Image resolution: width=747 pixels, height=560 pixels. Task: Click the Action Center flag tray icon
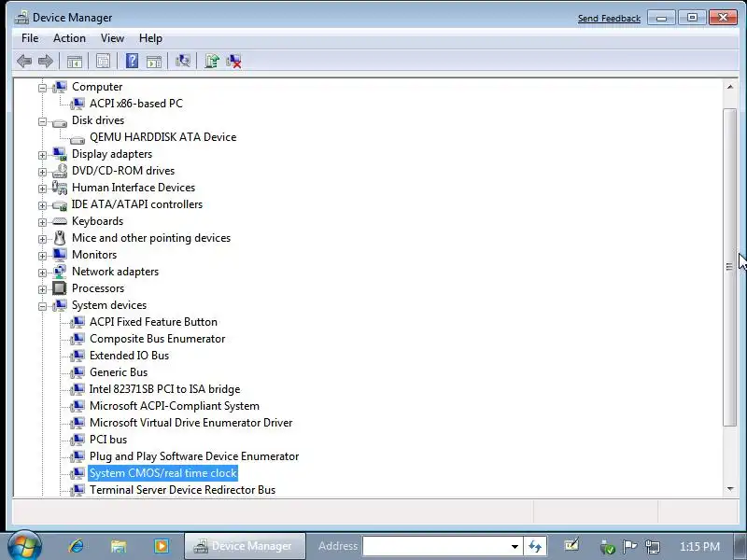[x=629, y=547]
